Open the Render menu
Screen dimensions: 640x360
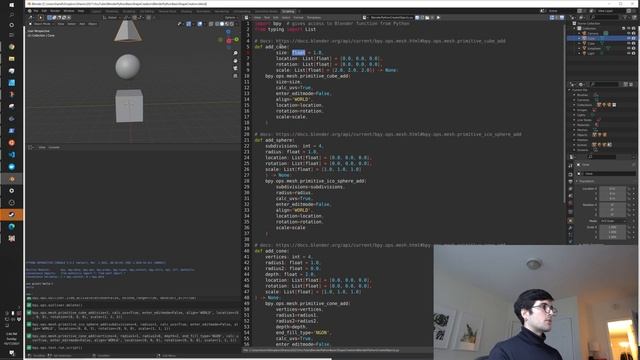pyautogui.click(x=55, y=11)
